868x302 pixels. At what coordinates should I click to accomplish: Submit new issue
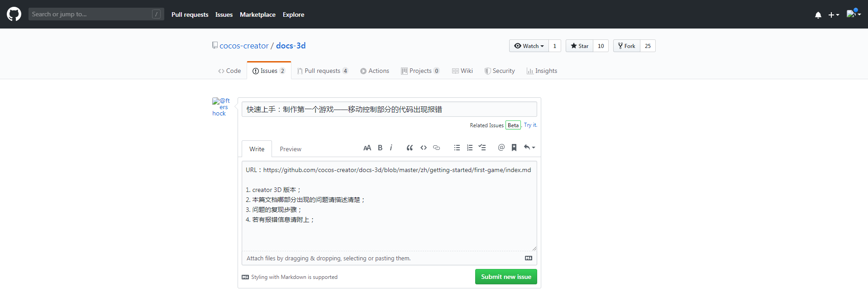point(506,277)
